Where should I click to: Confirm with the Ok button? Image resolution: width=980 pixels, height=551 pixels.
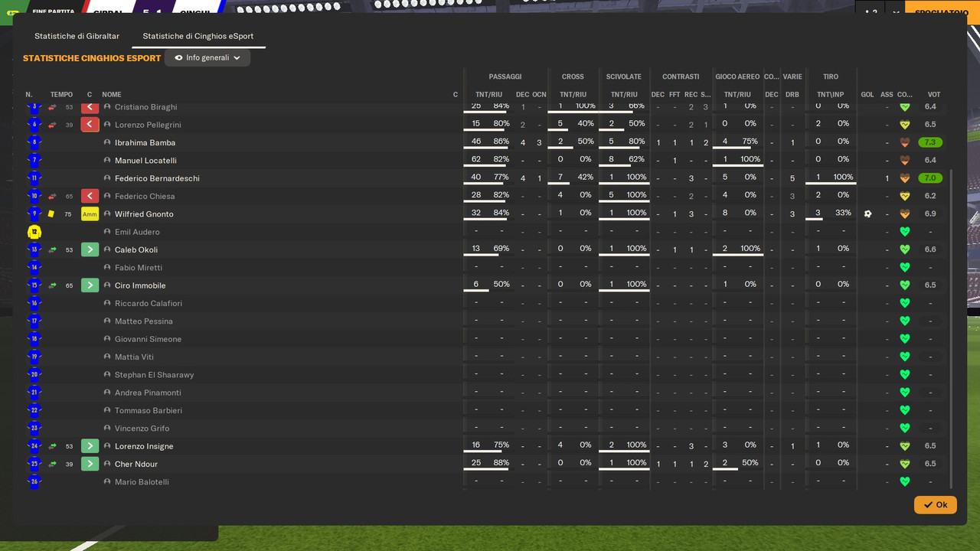click(x=935, y=505)
